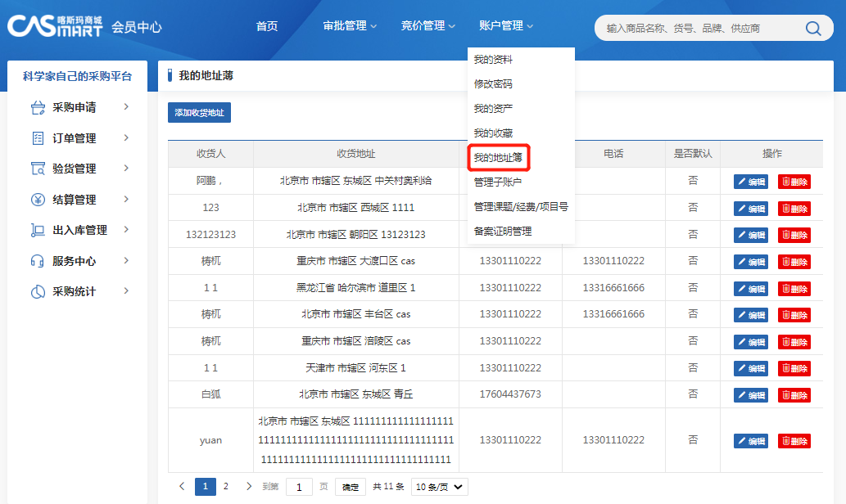This screenshot has height=504, width=846.
Task: Delete the address row for yuan
Action: point(794,441)
